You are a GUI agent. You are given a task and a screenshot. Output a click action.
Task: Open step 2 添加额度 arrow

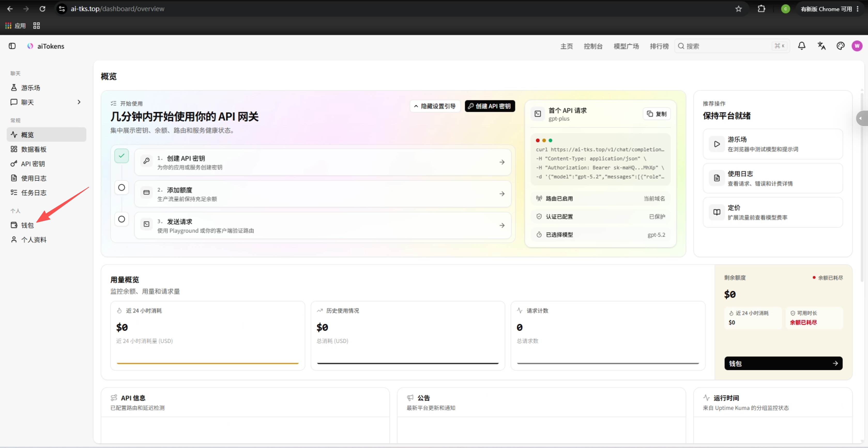[x=502, y=194]
